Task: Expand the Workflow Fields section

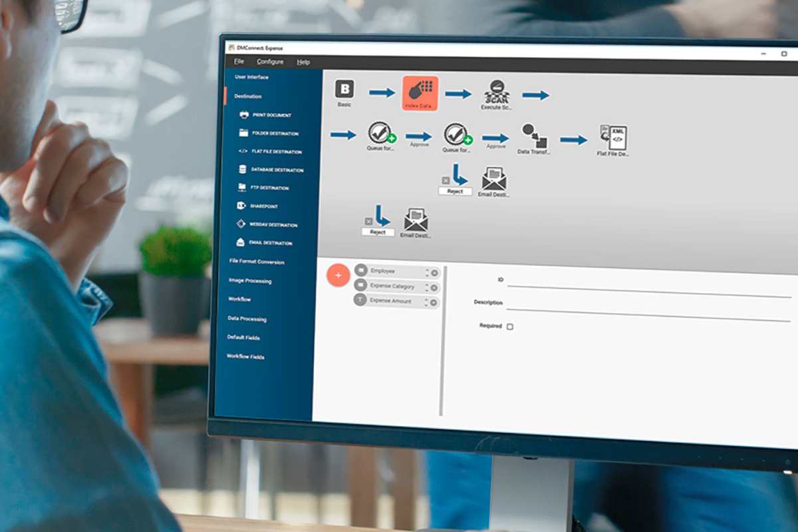Action: tap(245, 357)
